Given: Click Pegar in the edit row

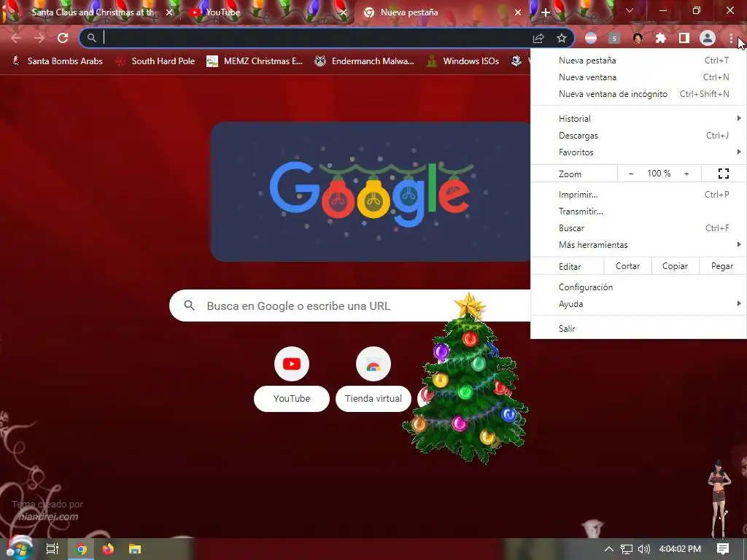Looking at the screenshot, I should coord(722,266).
